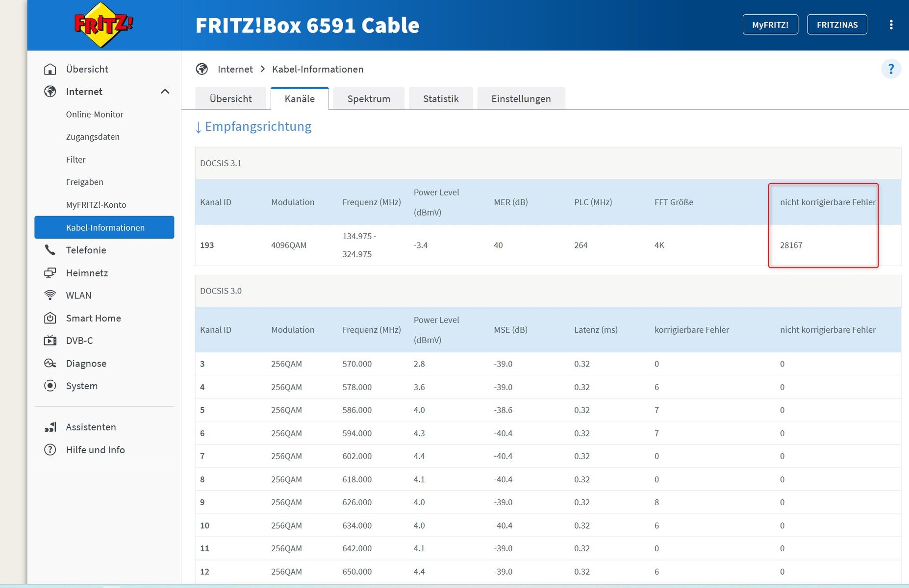
Task: Click the DVB-C television icon
Action: tap(50, 341)
